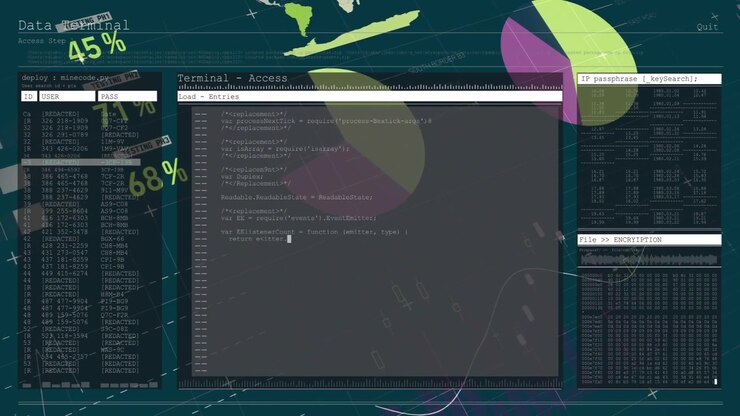The height and width of the screenshot is (416, 740).
Task: Click the encryption audio waveform strip
Action: point(649,259)
